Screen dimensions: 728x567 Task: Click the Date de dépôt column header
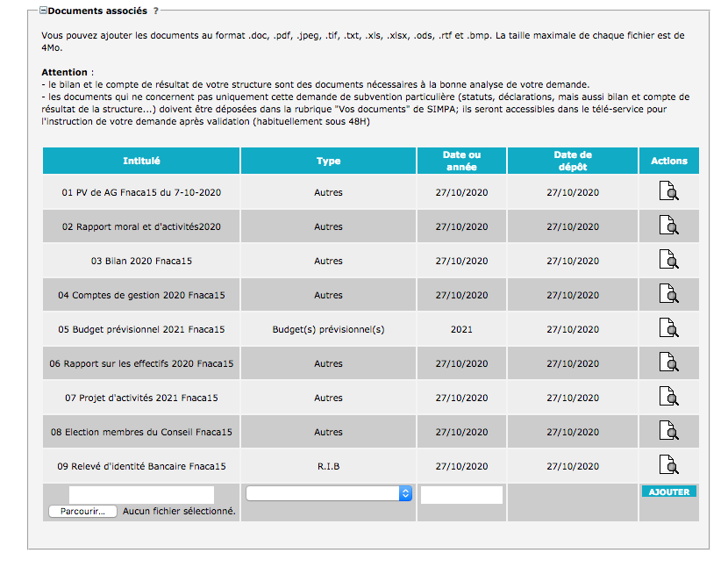(572, 161)
